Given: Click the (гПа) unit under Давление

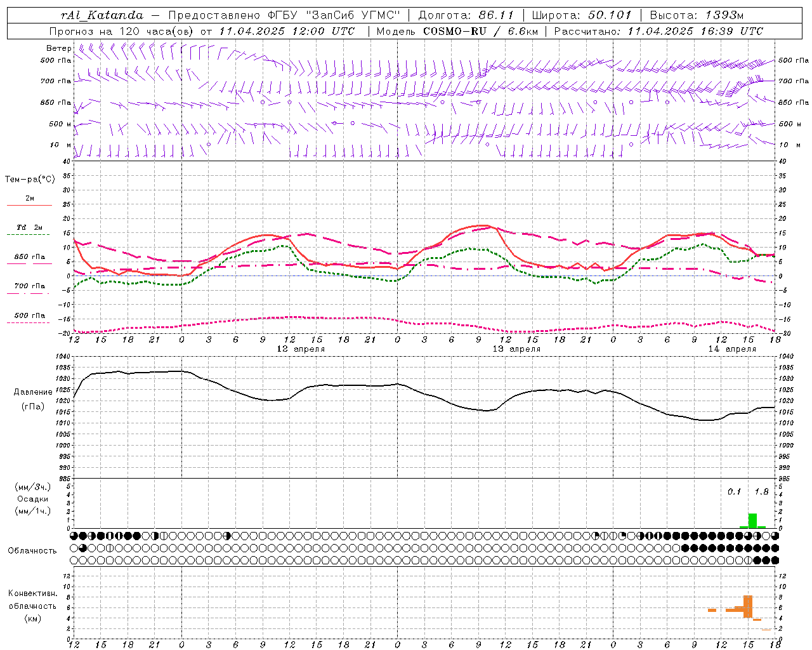Looking at the screenshot, I should tap(33, 407).
